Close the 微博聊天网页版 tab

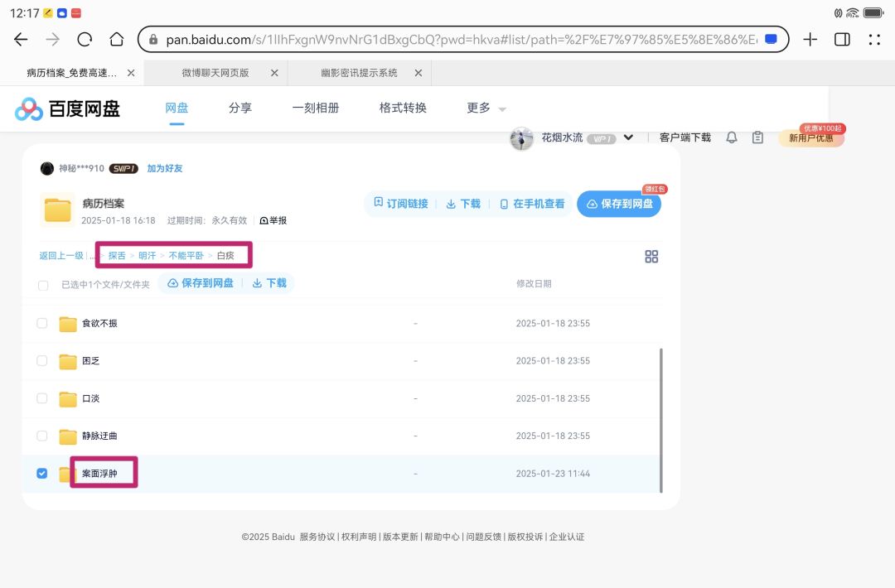pyautogui.click(x=274, y=73)
